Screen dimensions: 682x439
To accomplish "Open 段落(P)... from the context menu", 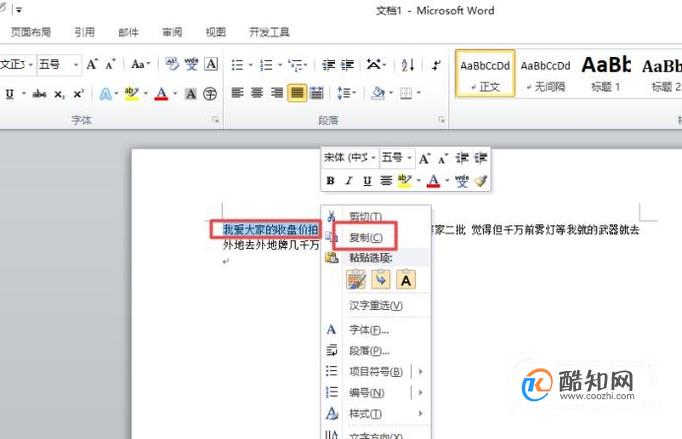I will pos(376,351).
